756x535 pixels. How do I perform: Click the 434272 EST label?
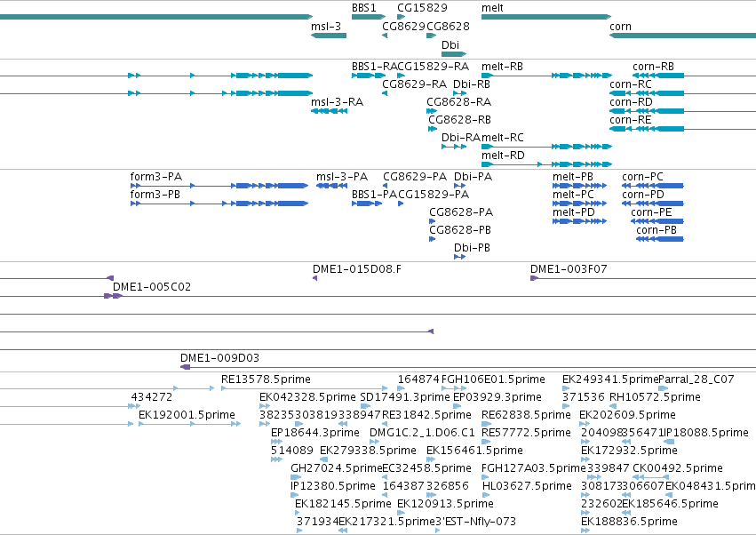tap(151, 397)
